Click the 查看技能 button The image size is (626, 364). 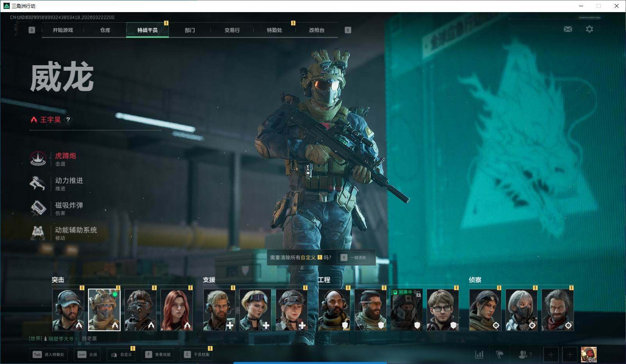pyautogui.click(x=158, y=355)
